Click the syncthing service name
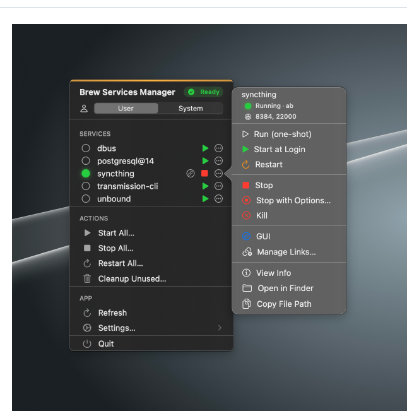Viewport: 407px width, 418px height. pos(116,174)
